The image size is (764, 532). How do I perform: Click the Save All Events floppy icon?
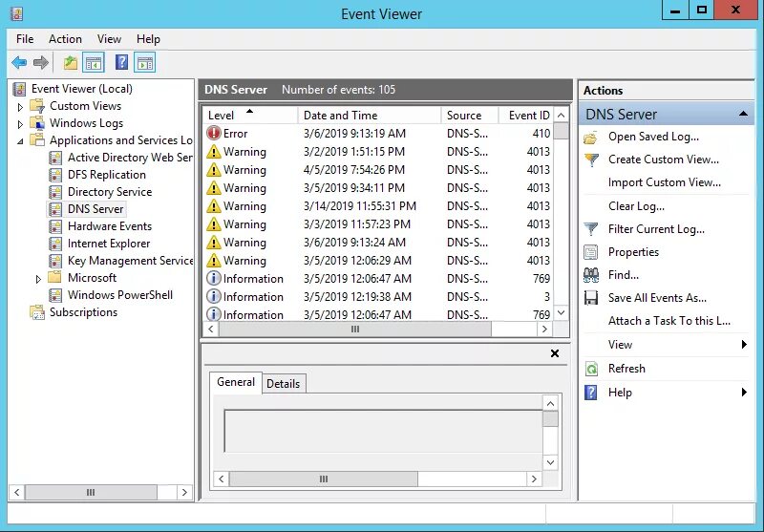tap(591, 298)
